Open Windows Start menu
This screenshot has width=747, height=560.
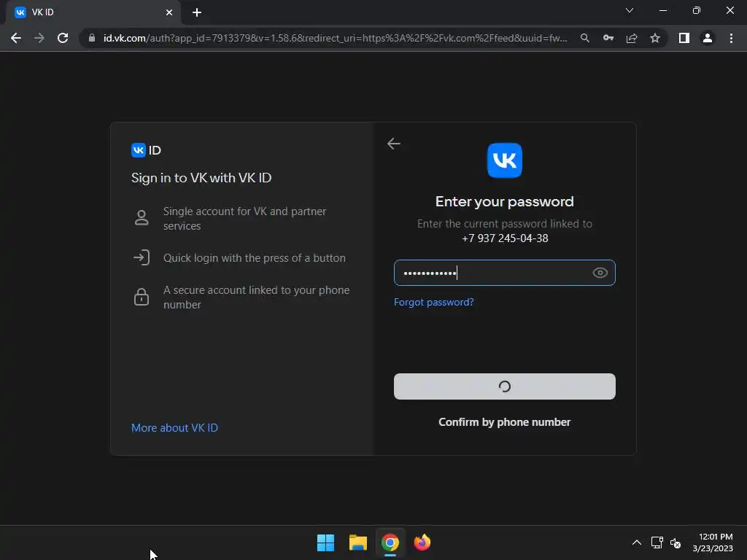click(x=326, y=542)
